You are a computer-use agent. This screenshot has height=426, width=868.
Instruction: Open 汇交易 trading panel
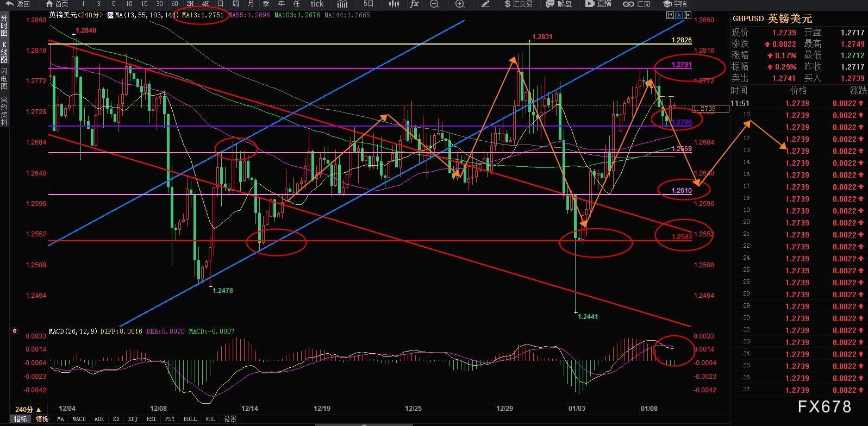(x=518, y=4)
